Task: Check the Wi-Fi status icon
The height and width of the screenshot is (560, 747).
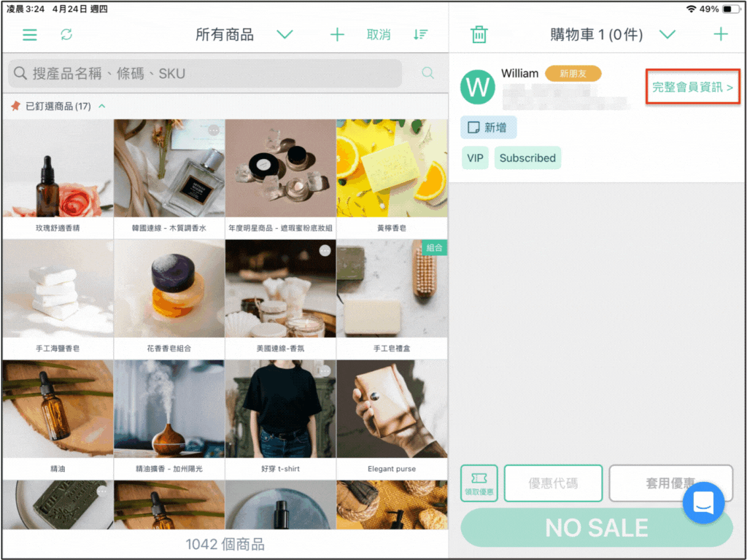Action: (x=691, y=9)
